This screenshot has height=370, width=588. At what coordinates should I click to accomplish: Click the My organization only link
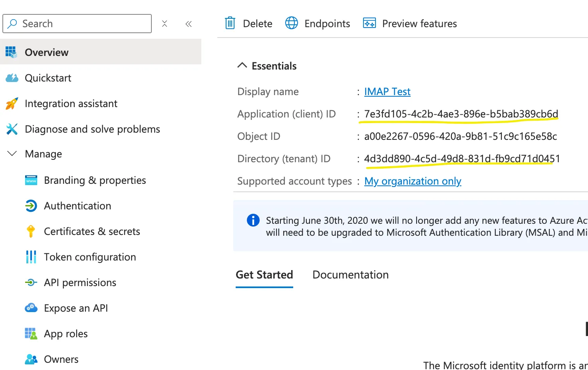(x=413, y=181)
